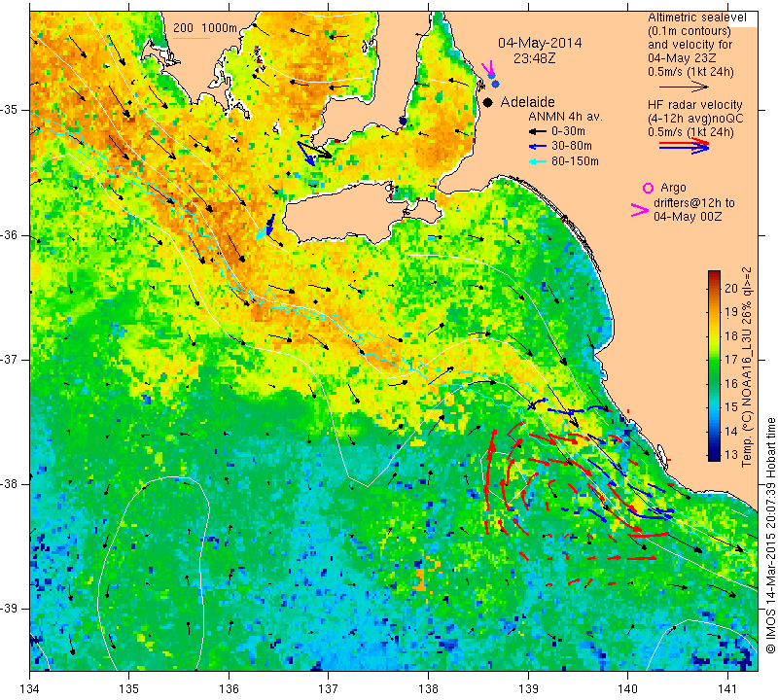Click the Altimetric sealevel legend text
Screen dimensions: 778x700
tap(696, 17)
